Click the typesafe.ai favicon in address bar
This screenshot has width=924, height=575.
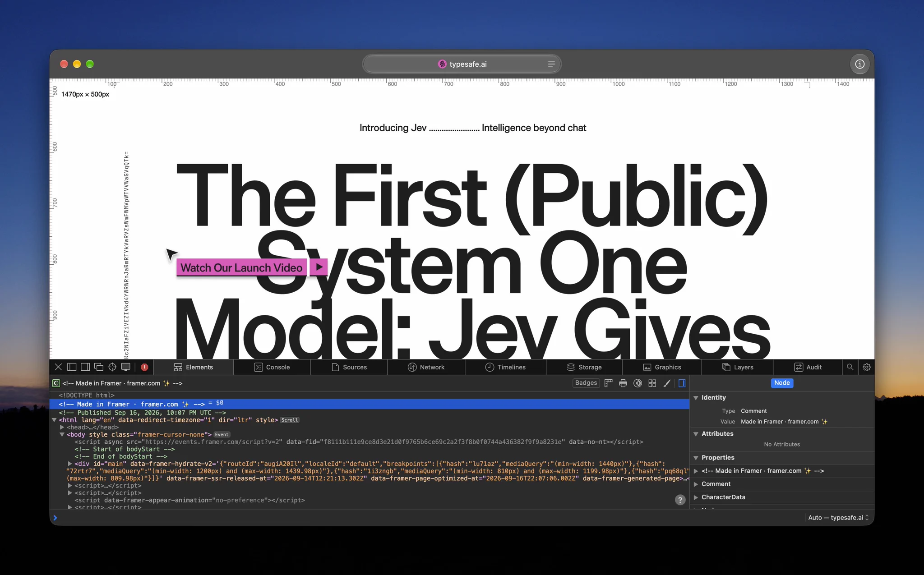[442, 64]
